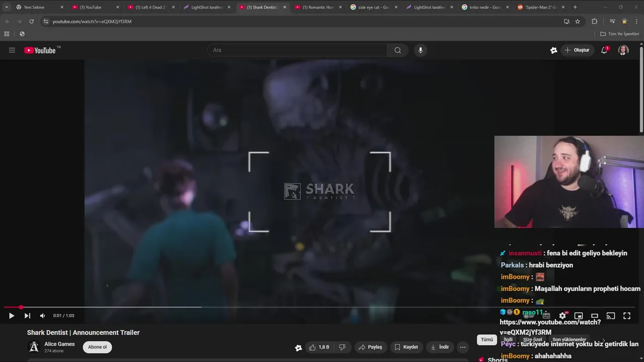Screen dimensions: 644x362
Task: Install app icon in address bar
Action: (567, 21)
